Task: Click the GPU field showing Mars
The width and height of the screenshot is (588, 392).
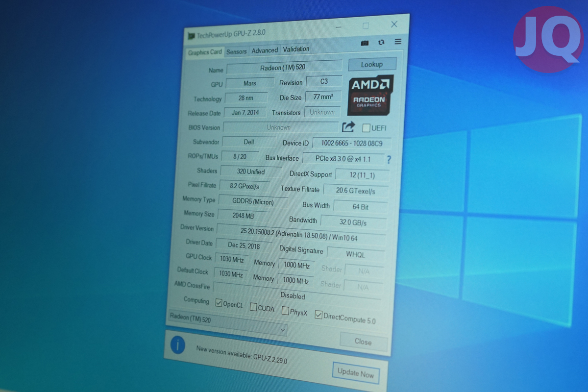Action: pos(250,83)
